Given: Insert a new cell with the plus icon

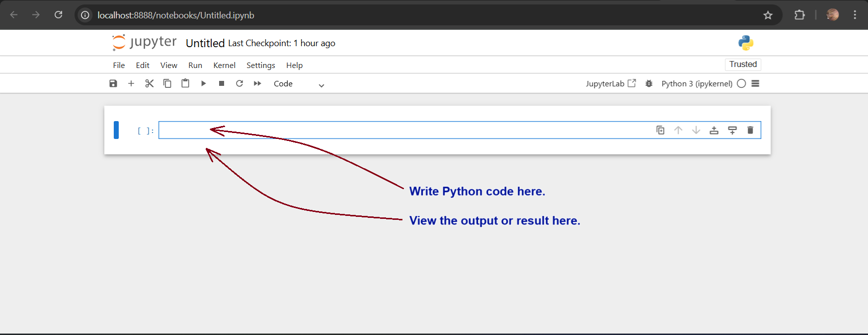Looking at the screenshot, I should [x=131, y=83].
